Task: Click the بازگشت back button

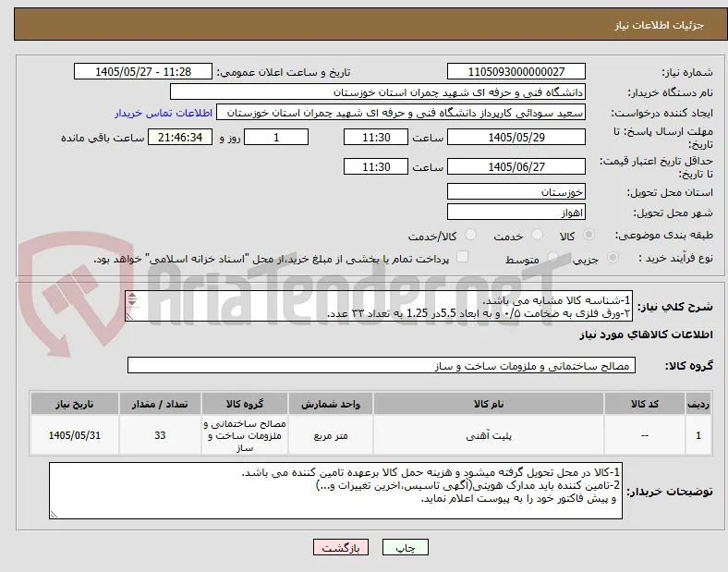Action: click(341, 547)
